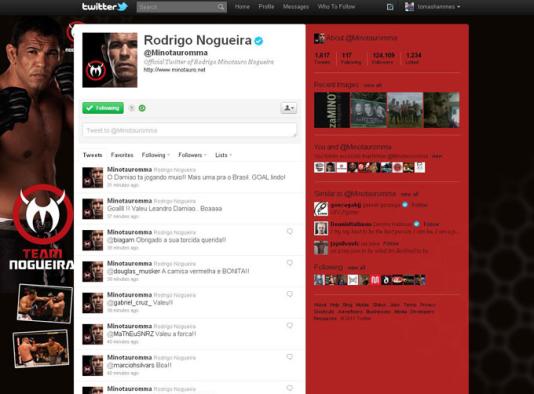The width and height of the screenshot is (534, 394).
Task: Open the compose new tweet icon
Action: click(390, 7)
